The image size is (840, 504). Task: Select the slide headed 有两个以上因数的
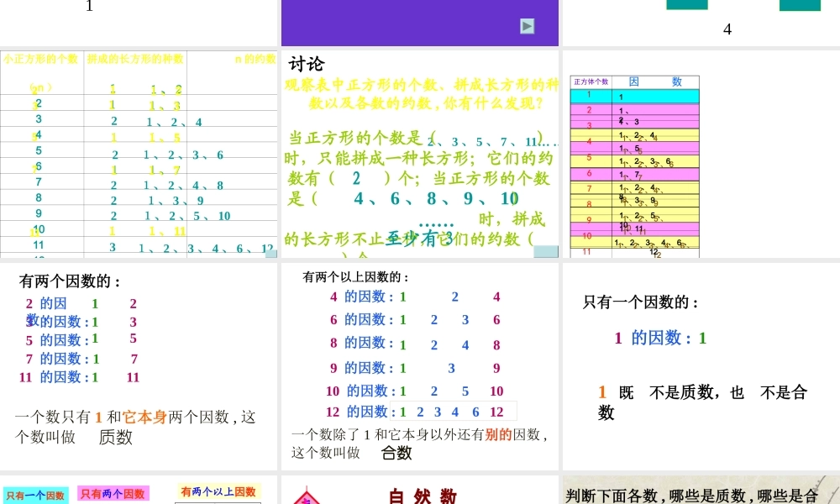pyautogui.click(x=420, y=366)
